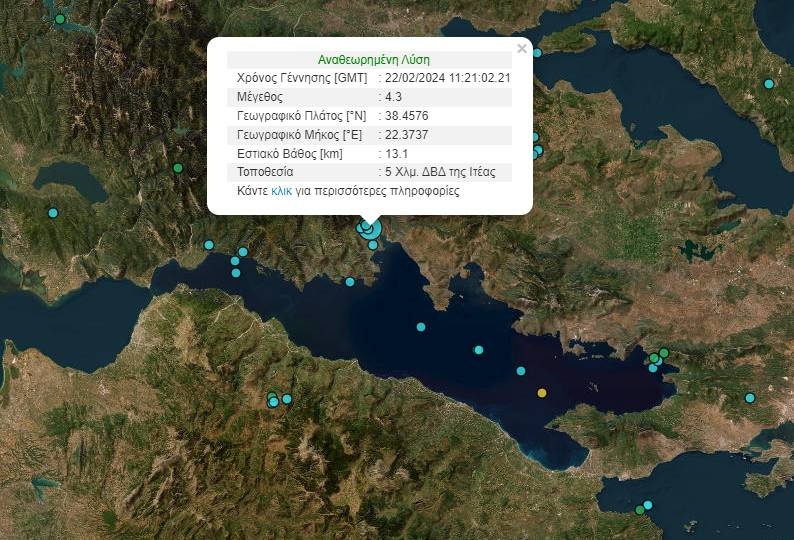
Task: Select the green marker in the top-left corner
Action: [60, 19]
